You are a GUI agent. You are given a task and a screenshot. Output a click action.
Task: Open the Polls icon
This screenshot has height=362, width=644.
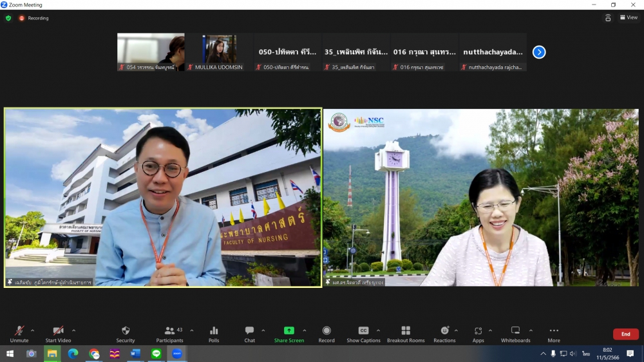(x=214, y=330)
